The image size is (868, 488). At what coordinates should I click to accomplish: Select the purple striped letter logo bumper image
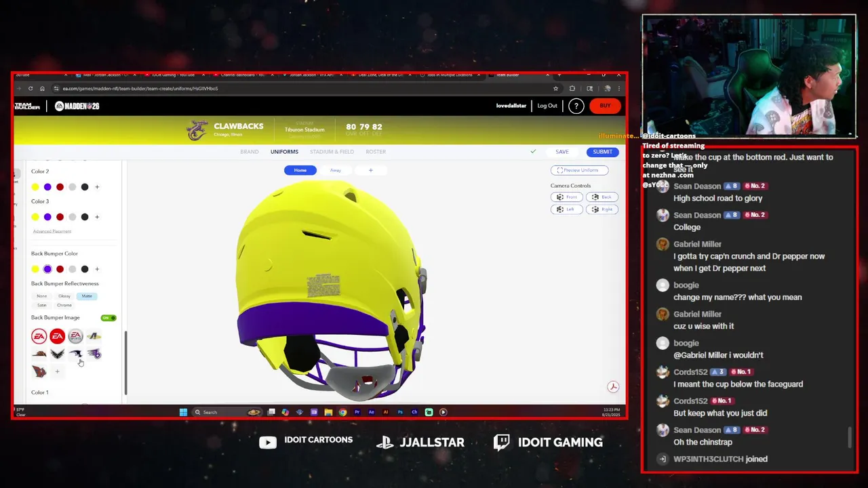(94, 354)
